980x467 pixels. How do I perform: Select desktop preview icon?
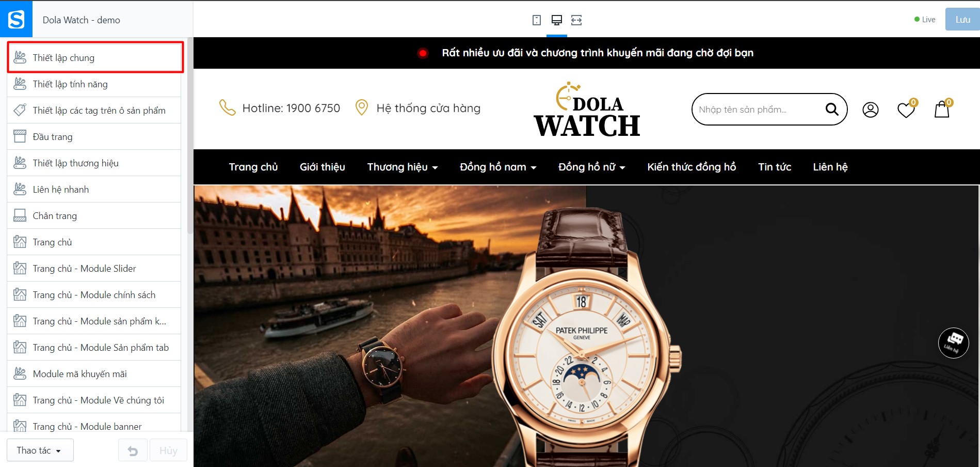point(556,20)
